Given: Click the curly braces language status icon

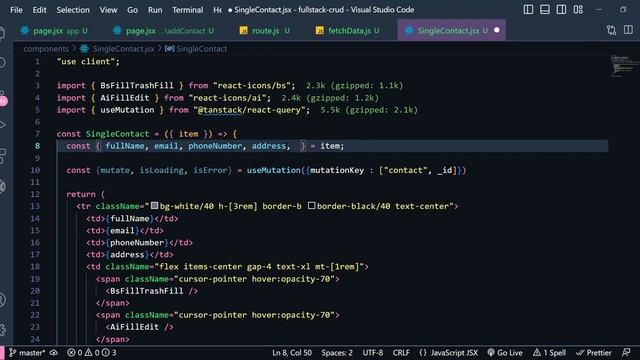Looking at the screenshot, I should click(x=423, y=353).
